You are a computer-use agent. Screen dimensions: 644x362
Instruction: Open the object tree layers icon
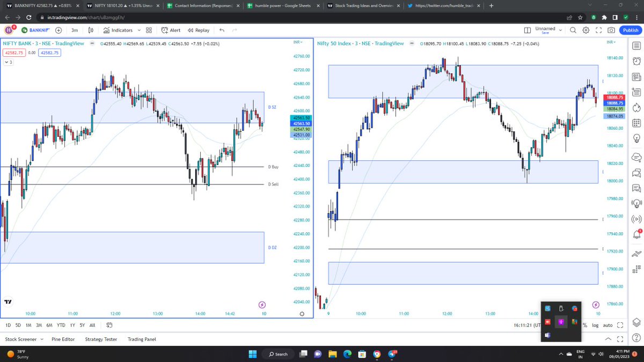pos(636,322)
